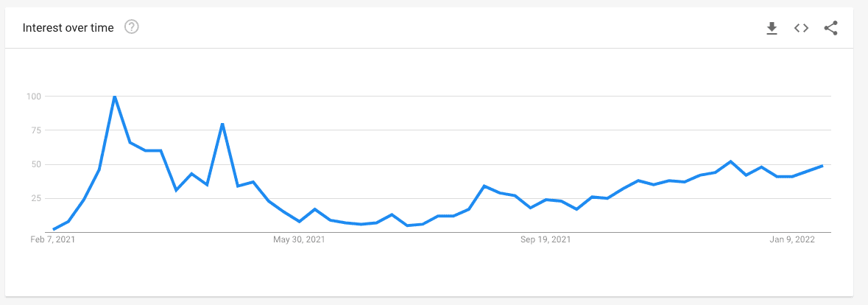868x305 pixels.
Task: Open the embed code icon
Action: [x=801, y=28]
